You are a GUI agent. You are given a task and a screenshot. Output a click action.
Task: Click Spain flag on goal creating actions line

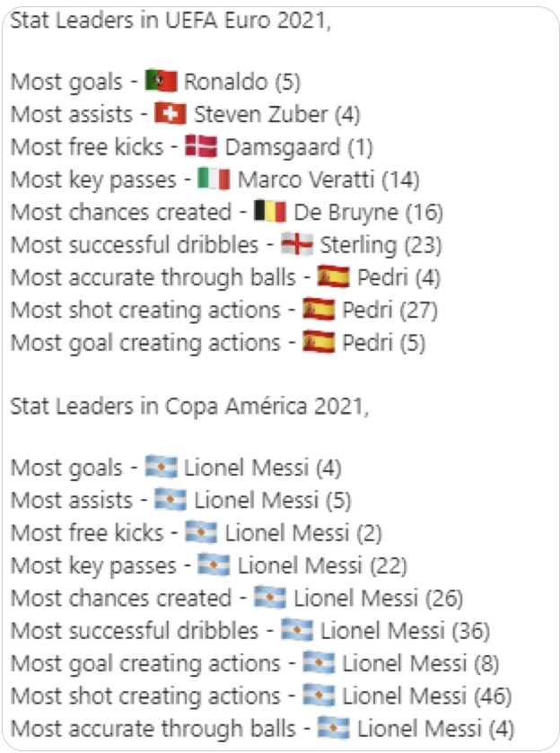point(319,342)
